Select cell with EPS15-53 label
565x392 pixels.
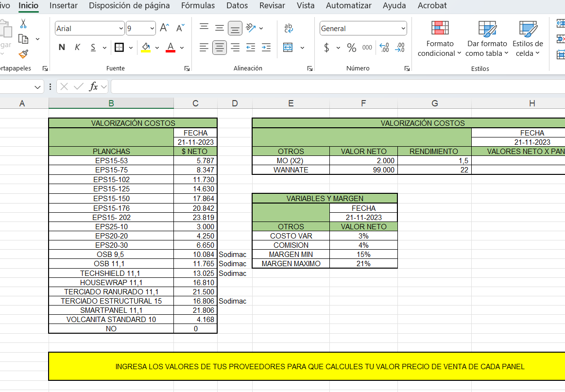pos(111,160)
